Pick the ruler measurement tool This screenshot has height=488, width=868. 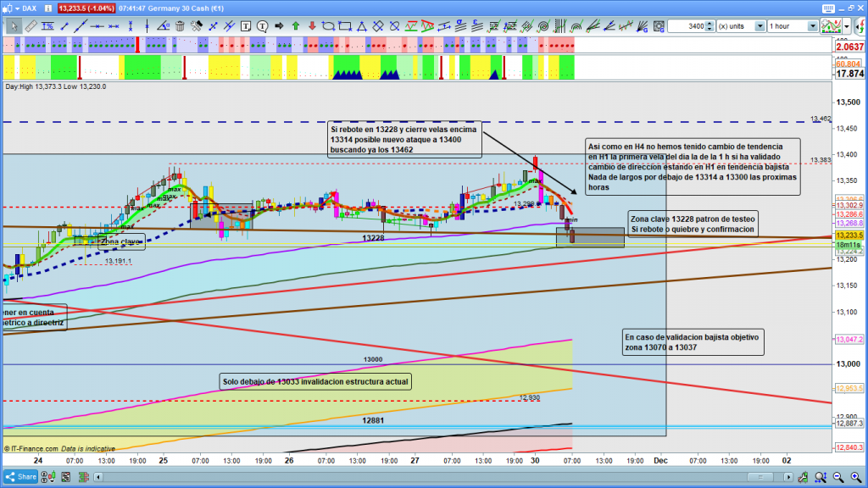click(x=31, y=26)
